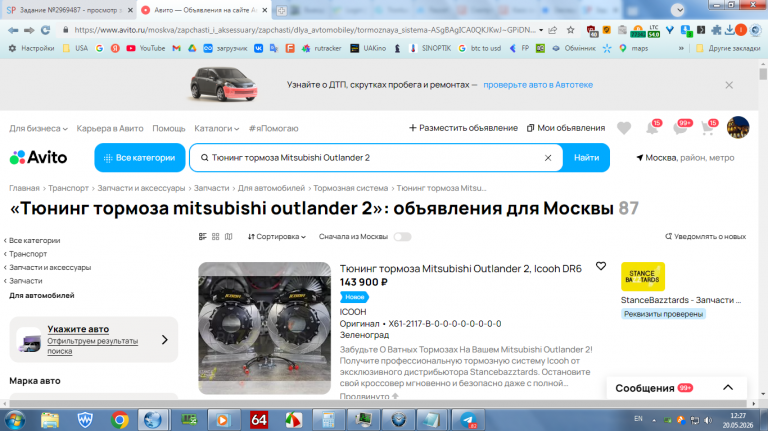Image resolution: width=768 pixels, height=431 pixels.
Task: Open Chrome from the taskbar
Action: tap(119, 420)
